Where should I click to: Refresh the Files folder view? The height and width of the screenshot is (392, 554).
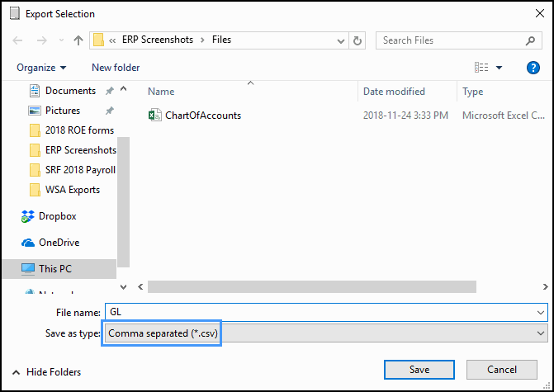[x=357, y=40]
